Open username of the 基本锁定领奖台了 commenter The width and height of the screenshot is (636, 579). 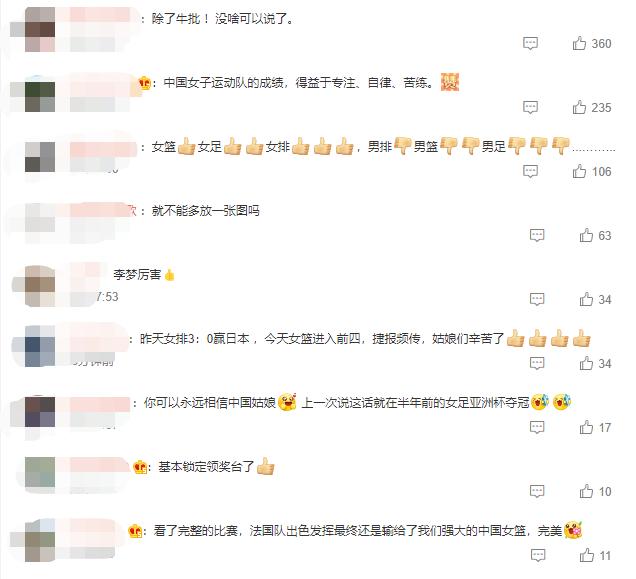click(99, 467)
